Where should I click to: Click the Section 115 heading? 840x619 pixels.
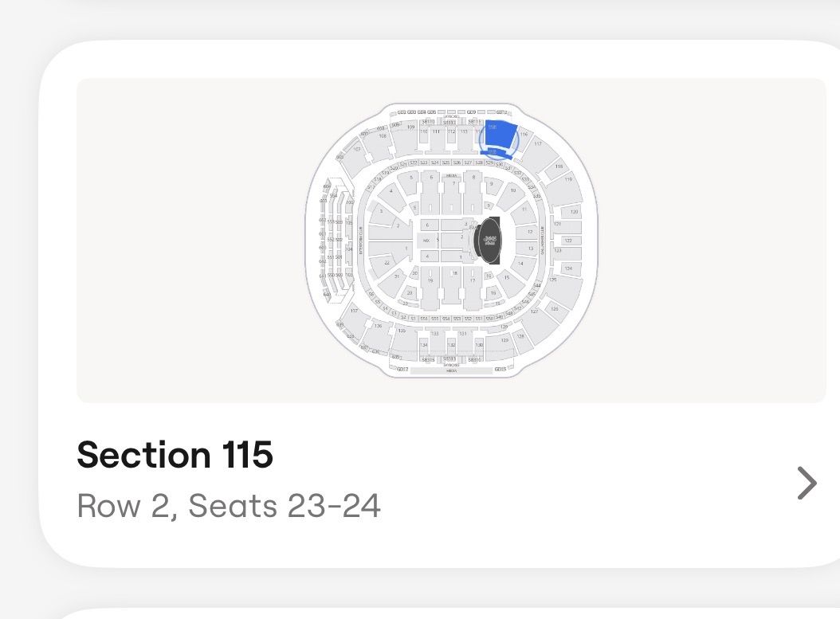175,455
